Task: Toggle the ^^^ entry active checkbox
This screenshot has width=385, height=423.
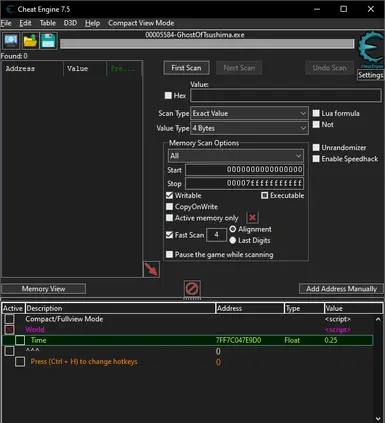Action: pos(9,351)
